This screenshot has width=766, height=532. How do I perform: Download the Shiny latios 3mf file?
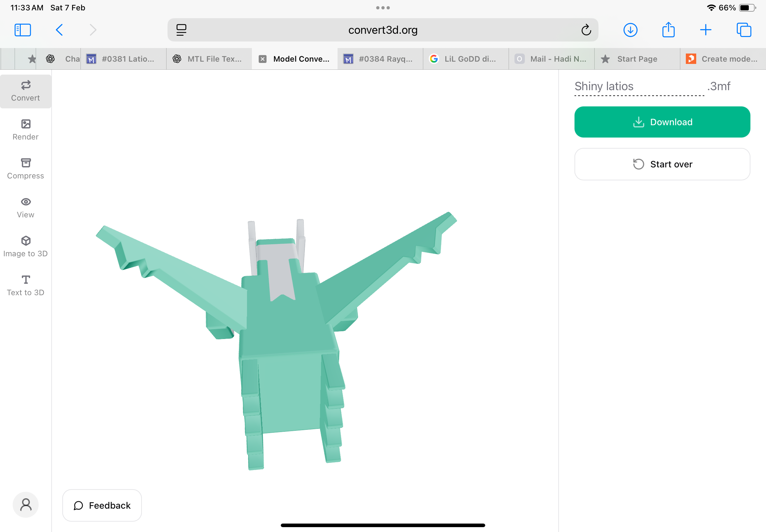point(662,122)
